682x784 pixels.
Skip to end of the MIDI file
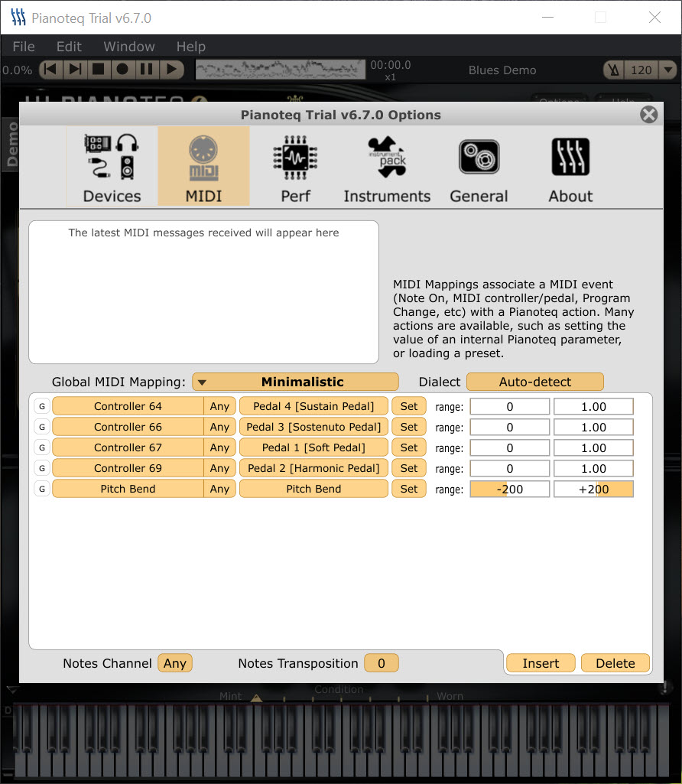click(x=75, y=69)
